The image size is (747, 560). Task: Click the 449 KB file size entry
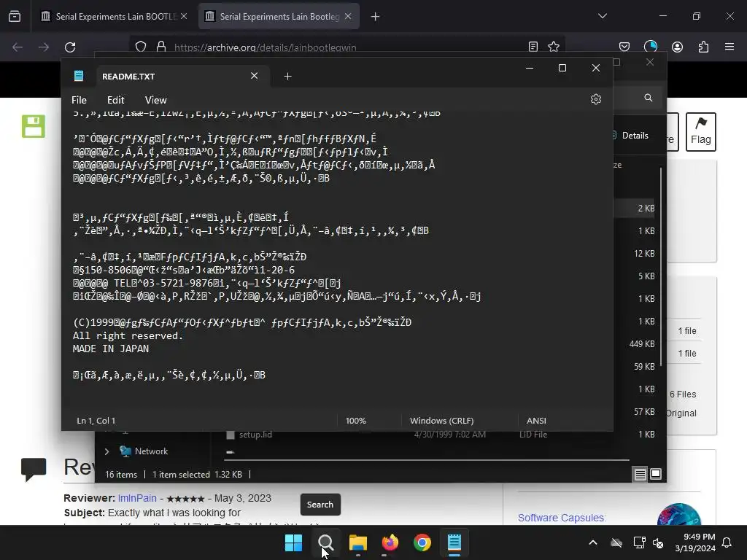[x=642, y=344]
